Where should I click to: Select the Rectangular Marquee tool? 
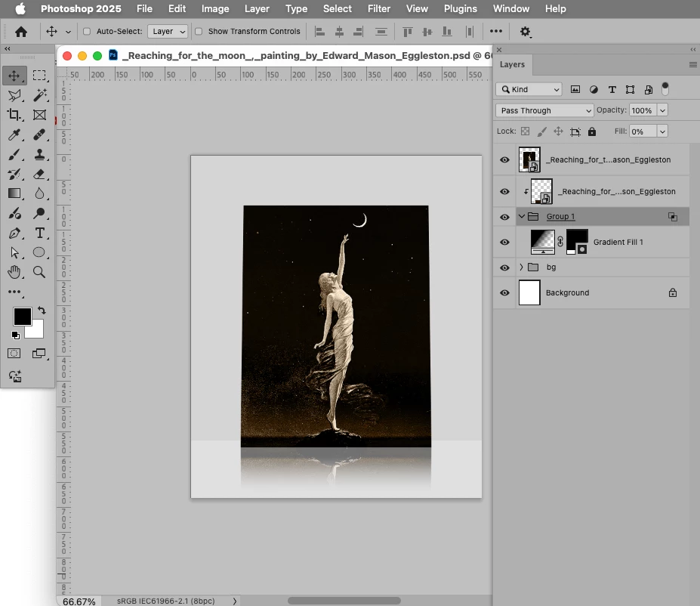[x=39, y=76]
